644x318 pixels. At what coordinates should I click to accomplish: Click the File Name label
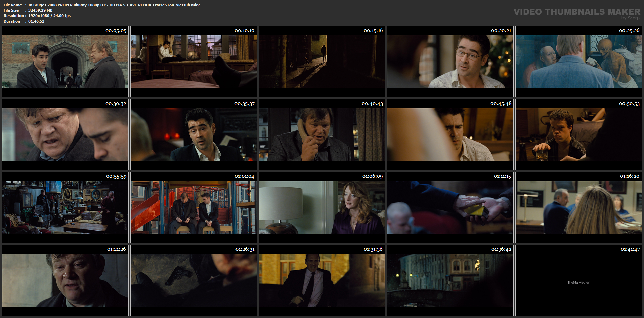13,5
